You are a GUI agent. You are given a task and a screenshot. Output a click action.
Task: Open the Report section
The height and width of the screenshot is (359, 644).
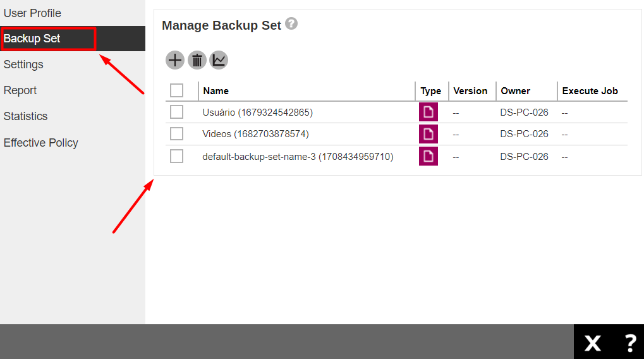coord(20,90)
